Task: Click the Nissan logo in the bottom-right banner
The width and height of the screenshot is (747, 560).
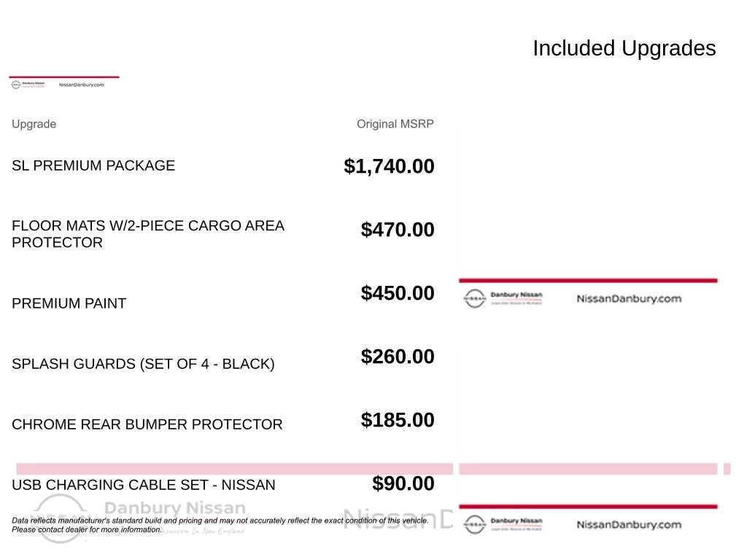Action: pyautogui.click(x=475, y=524)
